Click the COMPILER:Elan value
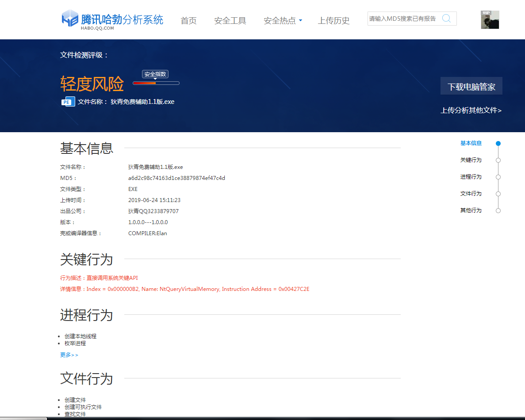Screen dimensions: 525x420 coord(147,233)
